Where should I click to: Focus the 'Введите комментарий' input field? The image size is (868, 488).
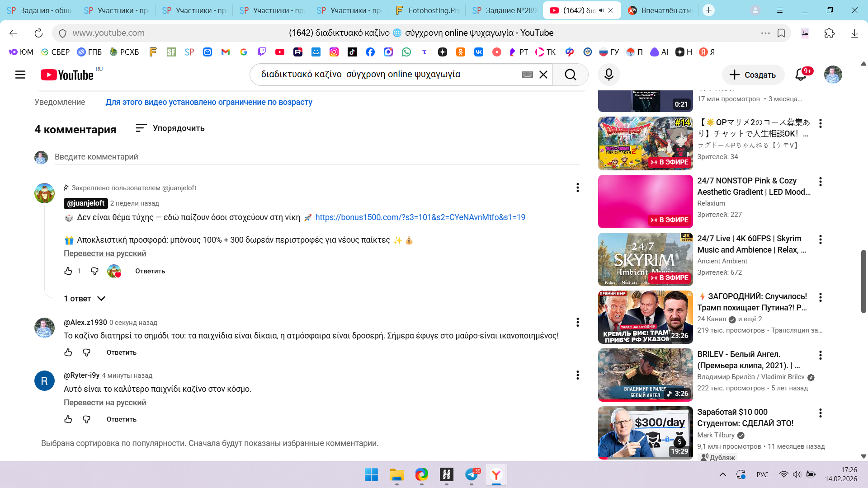coord(316,157)
